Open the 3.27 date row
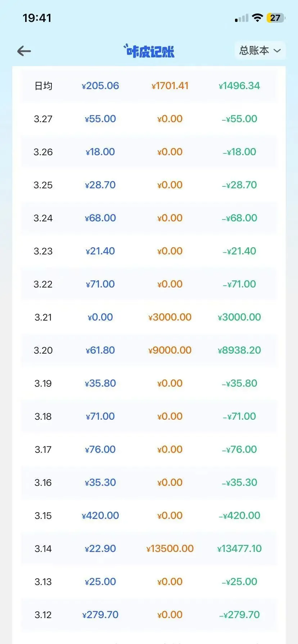 click(149, 119)
